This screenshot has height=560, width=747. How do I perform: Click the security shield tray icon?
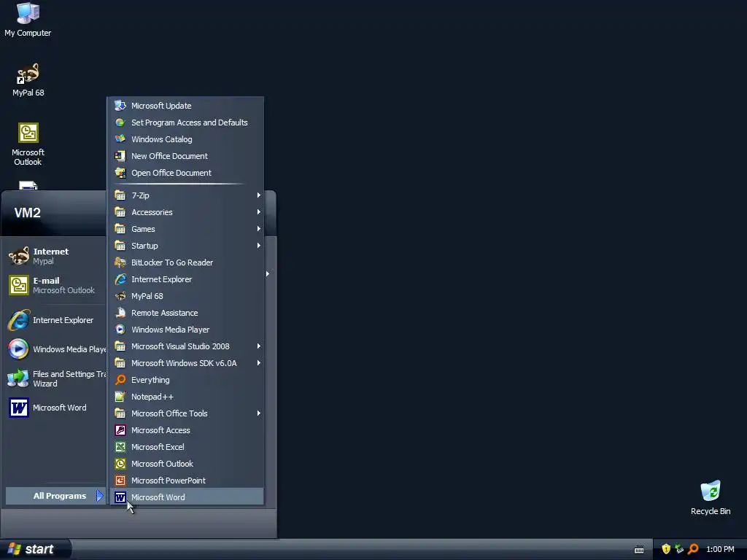click(666, 549)
